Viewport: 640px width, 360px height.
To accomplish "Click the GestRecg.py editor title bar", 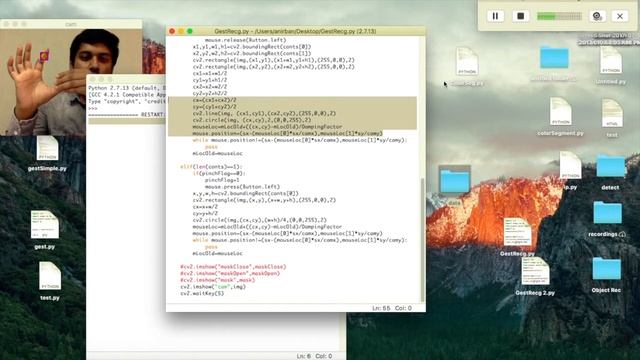I will coord(296,31).
